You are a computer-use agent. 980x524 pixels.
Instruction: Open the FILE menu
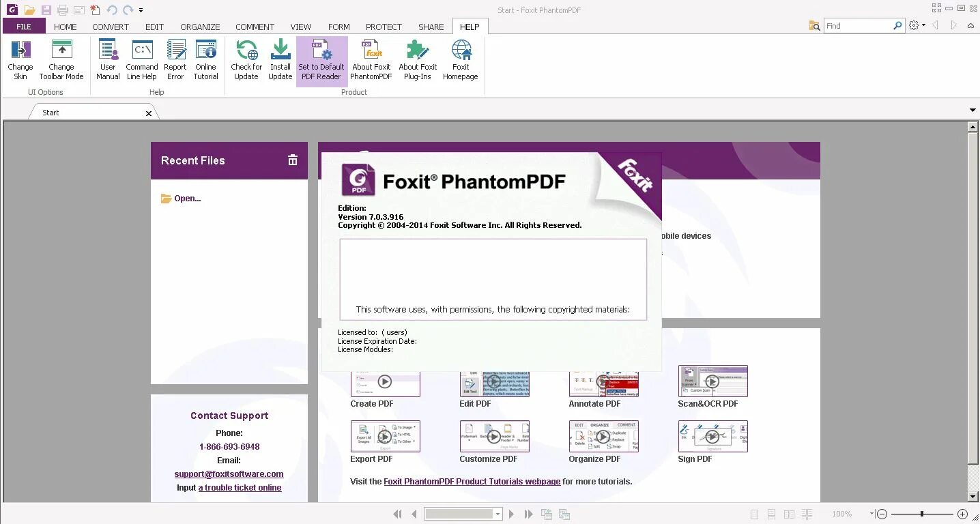(24, 27)
